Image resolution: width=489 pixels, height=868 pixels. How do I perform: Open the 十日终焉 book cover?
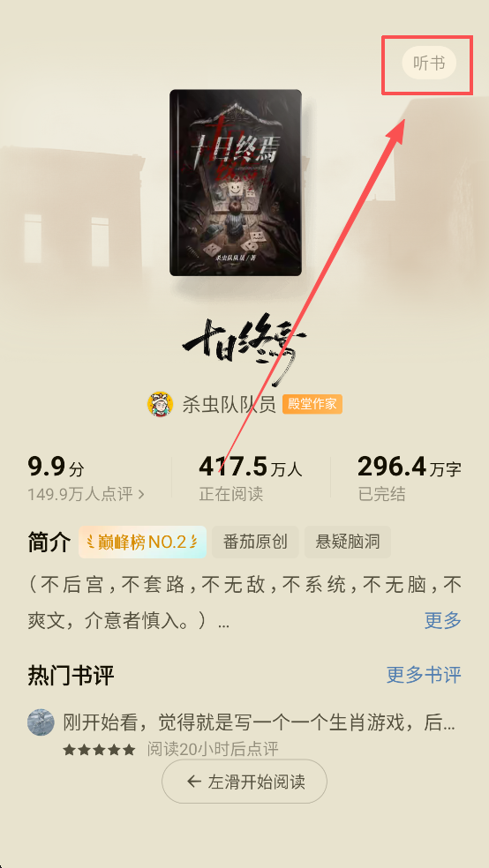coord(236,183)
